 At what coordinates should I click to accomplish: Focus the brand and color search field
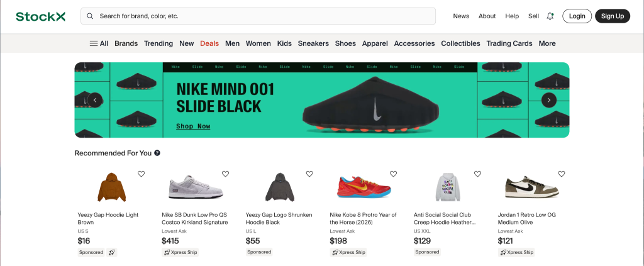264,16
